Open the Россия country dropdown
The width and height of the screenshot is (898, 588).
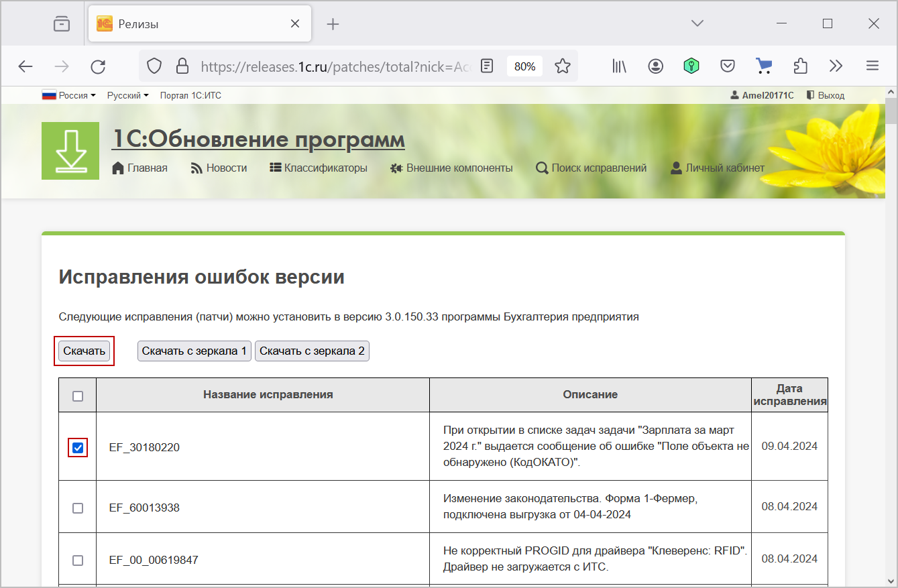[x=69, y=95]
